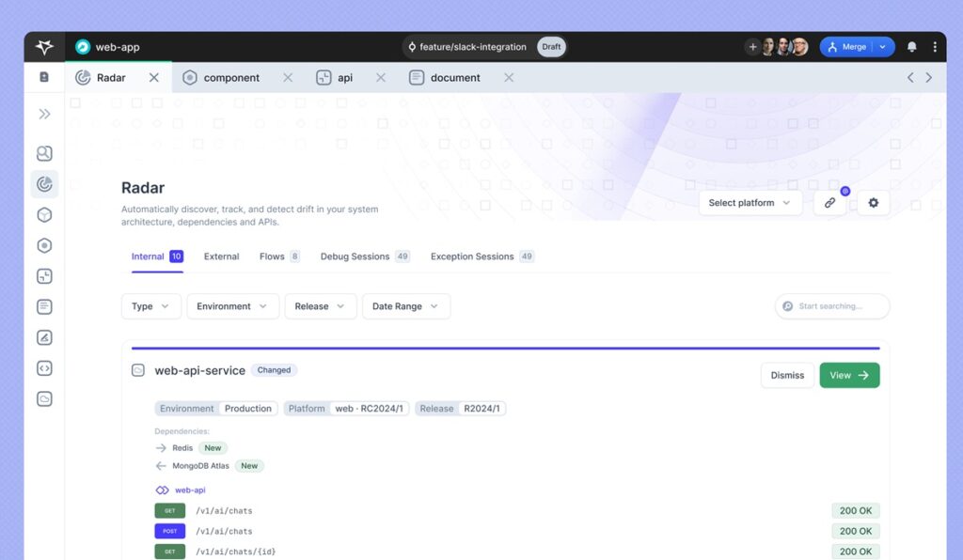Open Radar settings gear
Viewport: 963px width, 560px height.
point(874,202)
